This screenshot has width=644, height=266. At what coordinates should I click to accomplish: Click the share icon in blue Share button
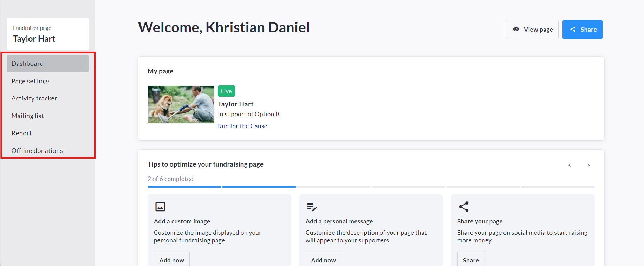coord(573,30)
